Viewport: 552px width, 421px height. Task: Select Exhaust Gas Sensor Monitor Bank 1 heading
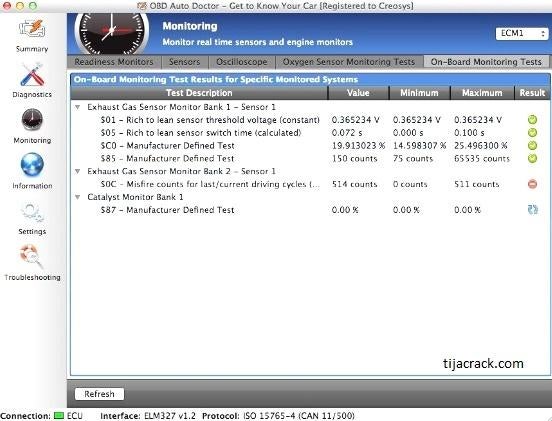[181, 107]
